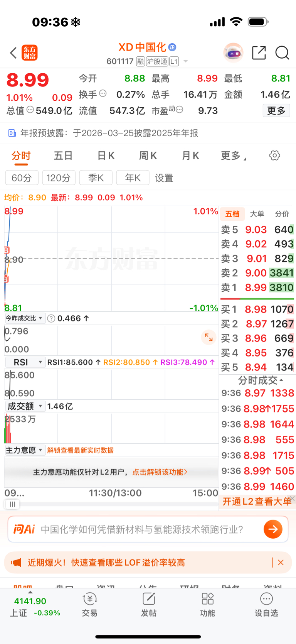
Task: Tap 设自选 in the bottom bar
Action: tap(266, 605)
